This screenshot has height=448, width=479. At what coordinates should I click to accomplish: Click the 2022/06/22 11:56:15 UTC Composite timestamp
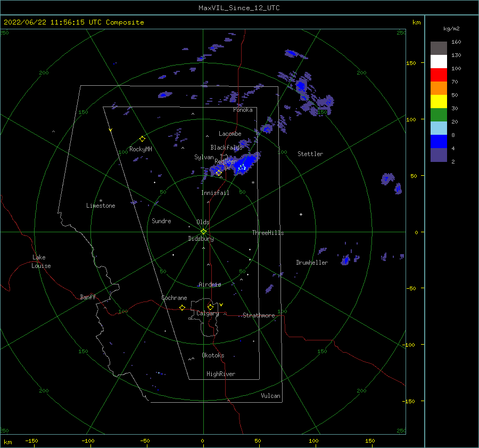coord(73,22)
